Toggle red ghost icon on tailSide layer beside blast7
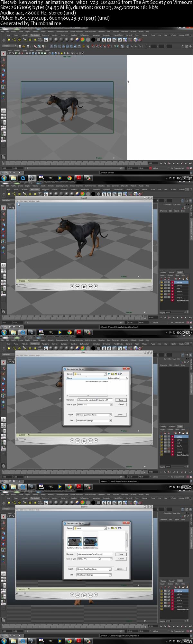The height and width of the screenshot is (644, 193). click(x=172, y=283)
